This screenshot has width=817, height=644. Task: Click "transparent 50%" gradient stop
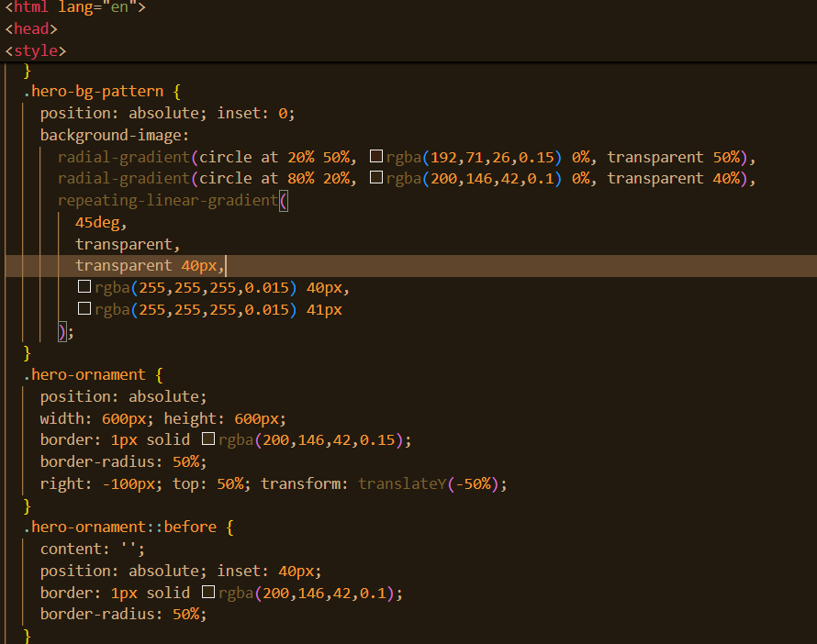[674, 157]
